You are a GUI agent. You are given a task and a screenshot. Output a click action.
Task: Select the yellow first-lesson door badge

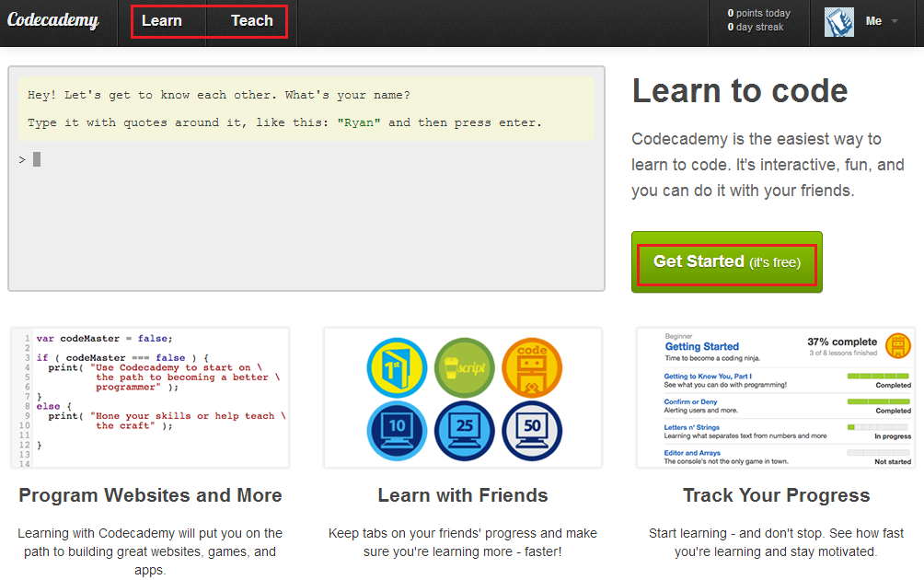tap(397, 368)
